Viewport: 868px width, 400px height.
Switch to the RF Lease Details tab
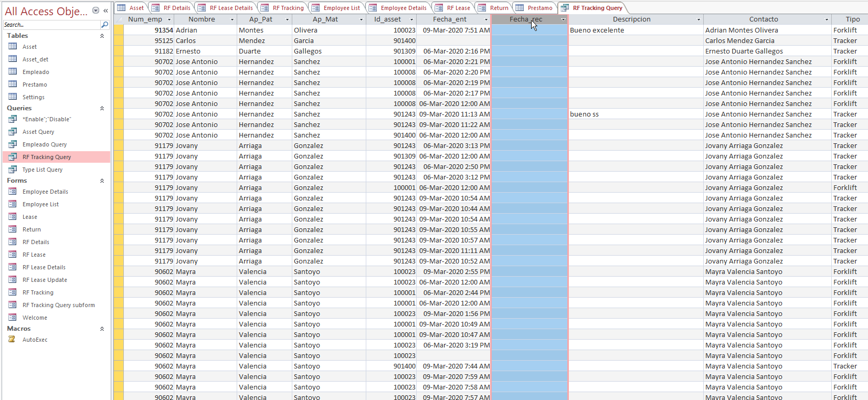tap(226, 8)
